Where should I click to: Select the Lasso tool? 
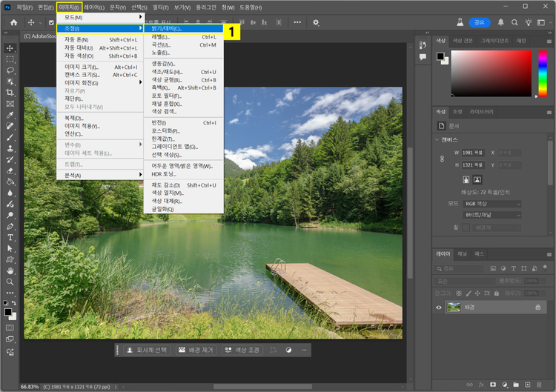pos(10,70)
